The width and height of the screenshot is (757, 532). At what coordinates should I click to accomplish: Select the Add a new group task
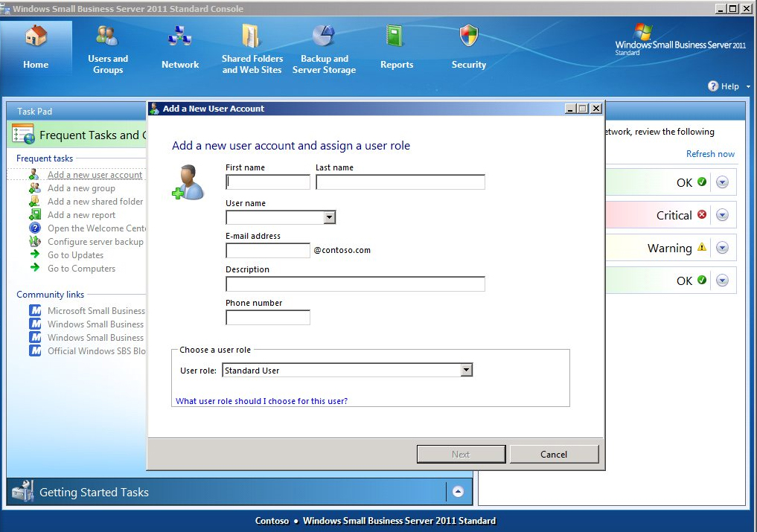click(81, 188)
